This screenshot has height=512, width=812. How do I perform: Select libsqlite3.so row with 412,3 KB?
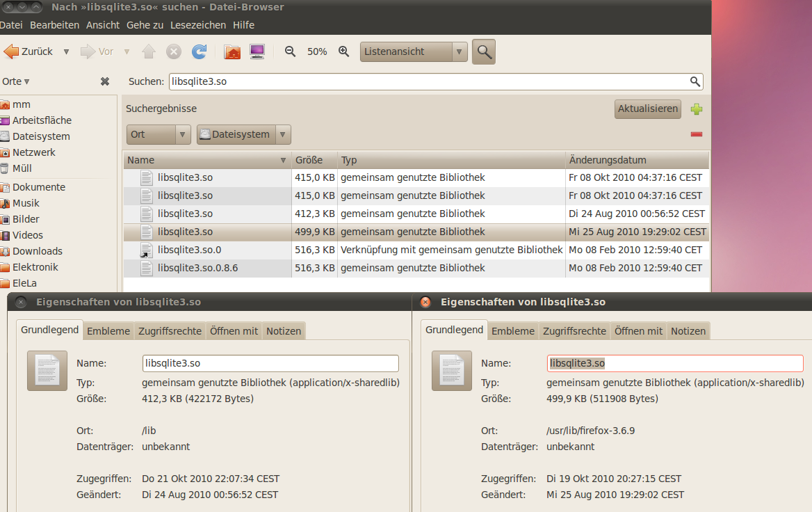pyautogui.click(x=416, y=214)
